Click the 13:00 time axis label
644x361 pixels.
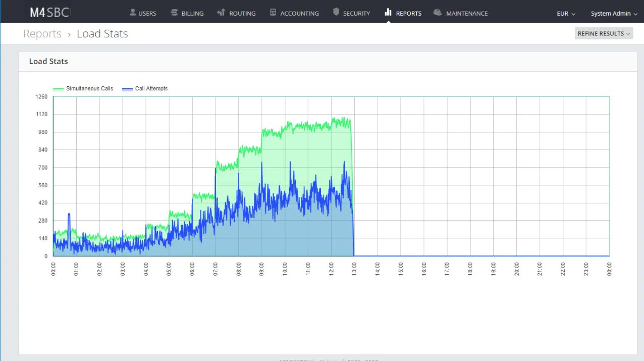point(354,270)
